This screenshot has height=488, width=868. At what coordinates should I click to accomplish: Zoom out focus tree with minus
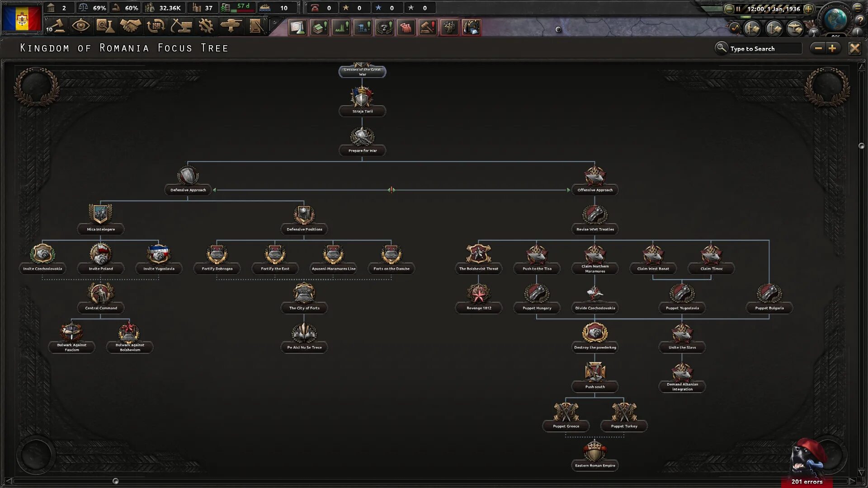tap(818, 48)
